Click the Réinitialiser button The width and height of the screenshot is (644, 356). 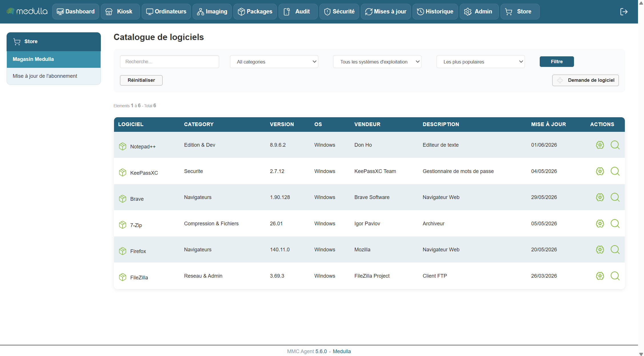(141, 80)
